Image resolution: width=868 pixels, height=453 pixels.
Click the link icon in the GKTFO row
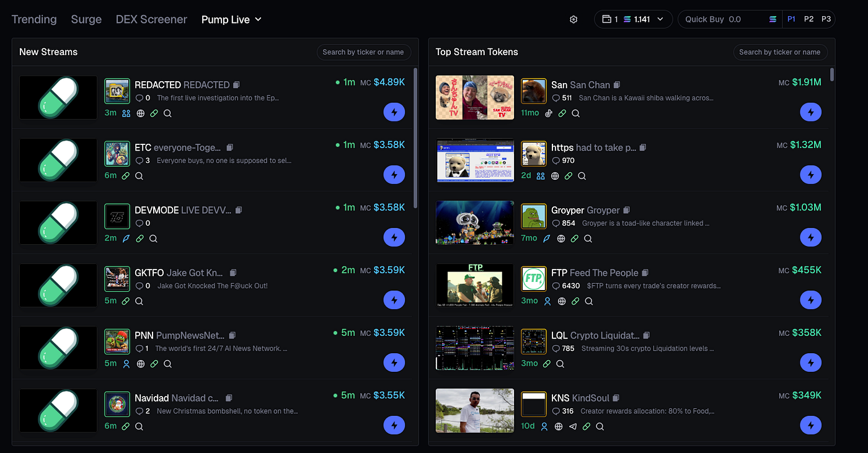tap(126, 301)
